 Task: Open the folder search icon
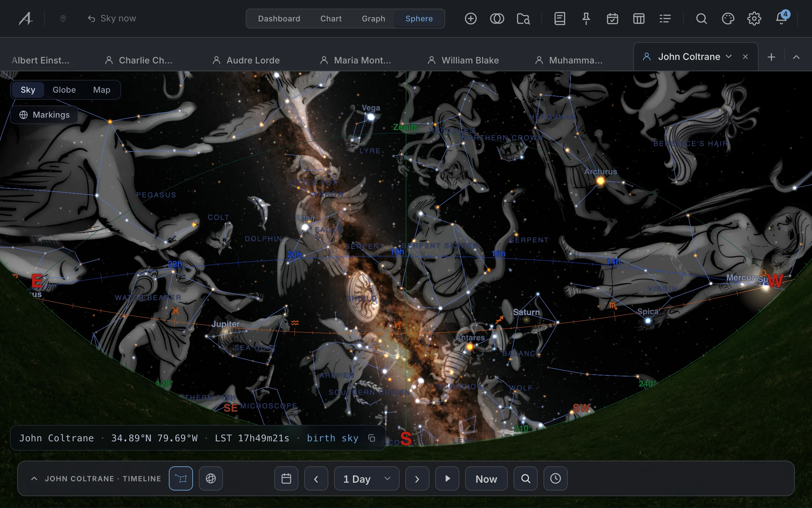point(523,19)
